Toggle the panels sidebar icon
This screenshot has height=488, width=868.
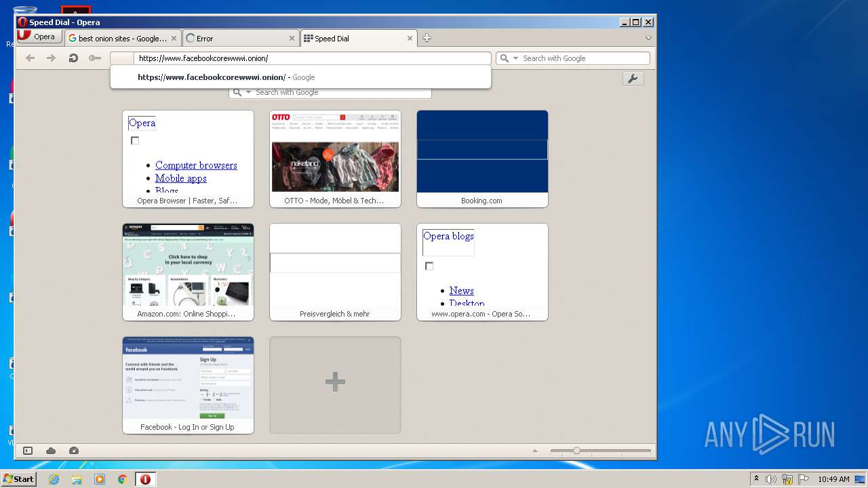pos(28,451)
